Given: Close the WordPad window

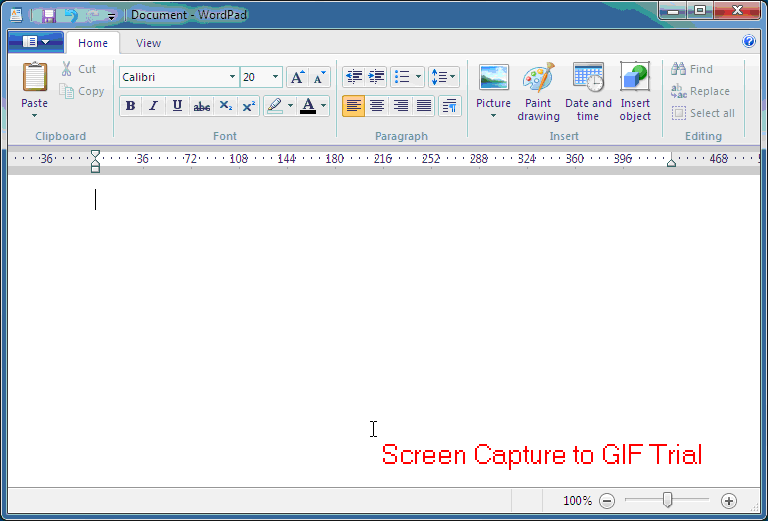Looking at the screenshot, I should (x=737, y=11).
